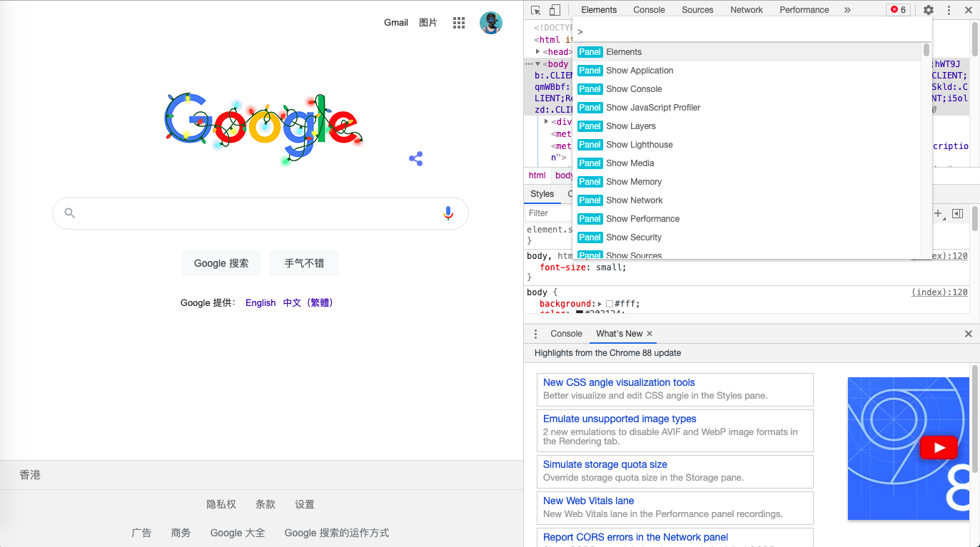This screenshot has width=980, height=547.
Task: Click the 手气不错 button
Action: [x=304, y=263]
